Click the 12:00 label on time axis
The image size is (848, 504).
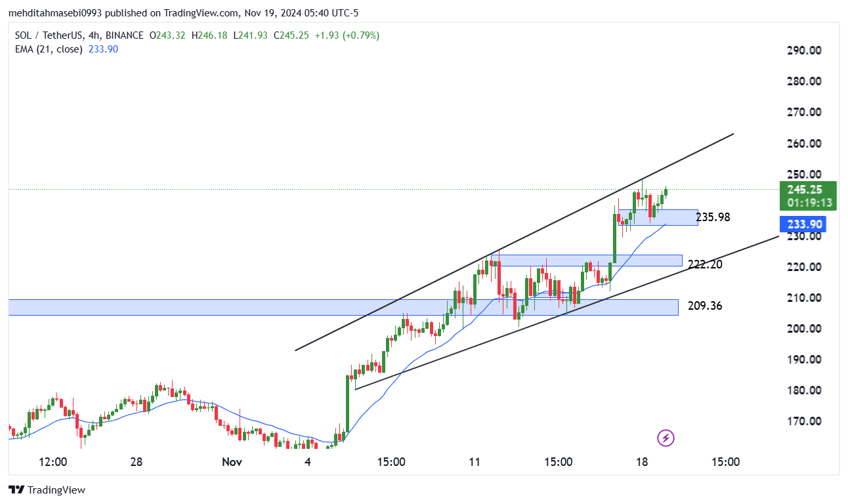(53, 462)
